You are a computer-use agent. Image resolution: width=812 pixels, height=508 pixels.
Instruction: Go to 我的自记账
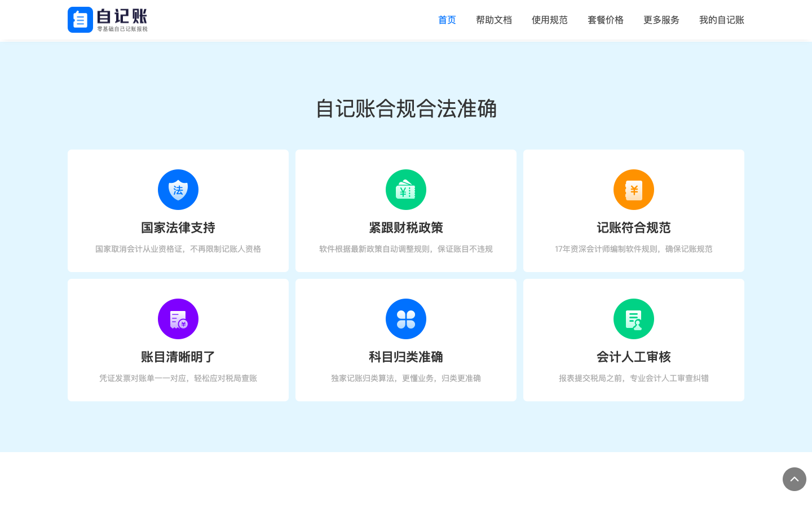pos(722,20)
